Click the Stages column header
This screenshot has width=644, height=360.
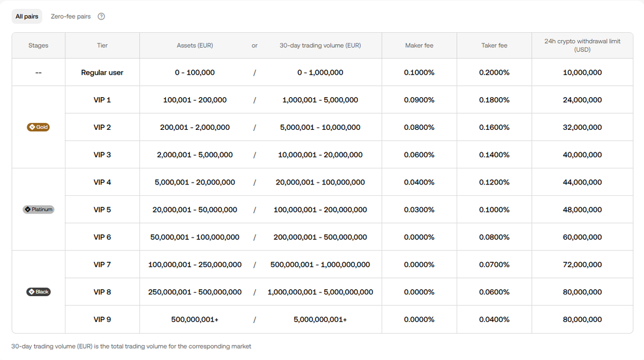point(39,46)
